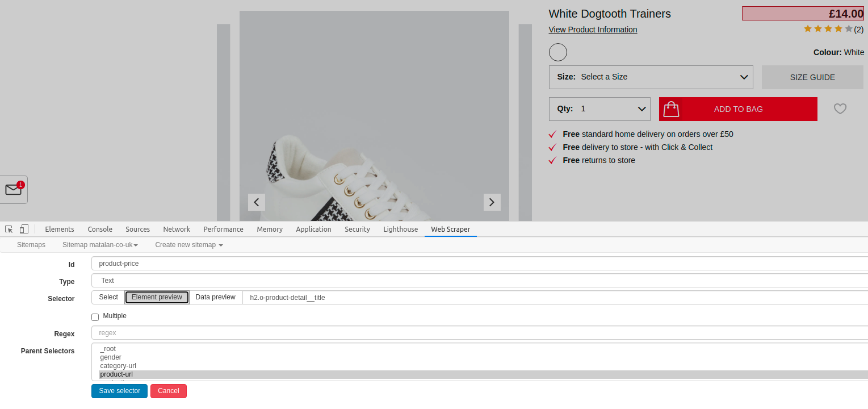Open the Lighthouse tab

pyautogui.click(x=400, y=229)
